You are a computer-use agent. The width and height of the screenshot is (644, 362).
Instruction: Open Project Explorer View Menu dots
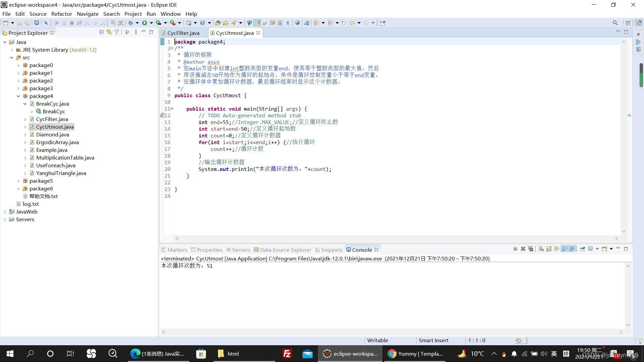point(136,32)
